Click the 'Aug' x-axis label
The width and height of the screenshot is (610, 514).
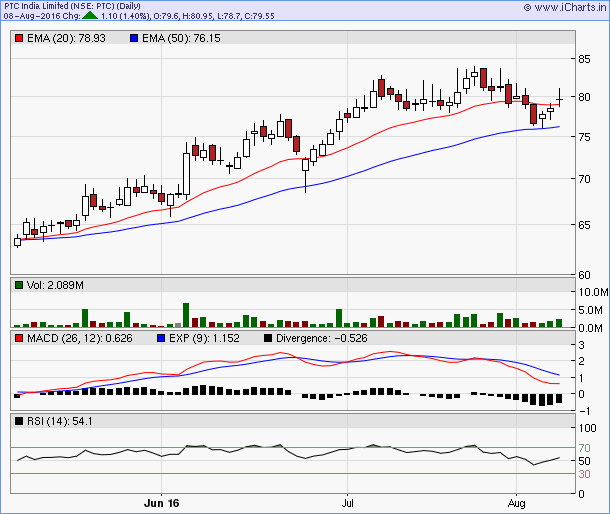tap(516, 503)
